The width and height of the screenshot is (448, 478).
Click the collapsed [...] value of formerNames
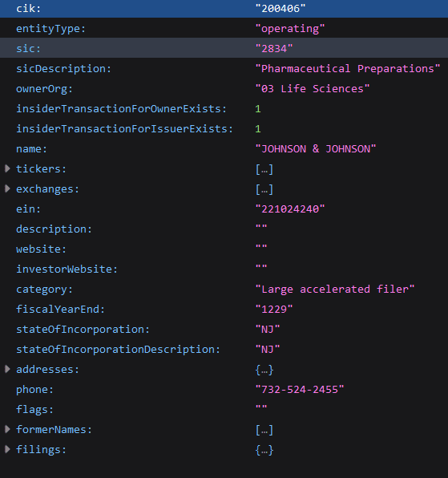[264, 430]
